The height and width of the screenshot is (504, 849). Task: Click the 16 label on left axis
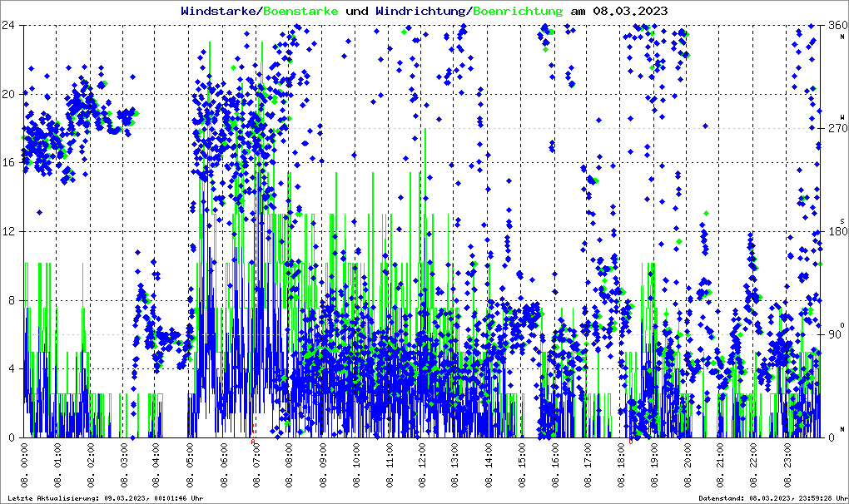[11, 162]
